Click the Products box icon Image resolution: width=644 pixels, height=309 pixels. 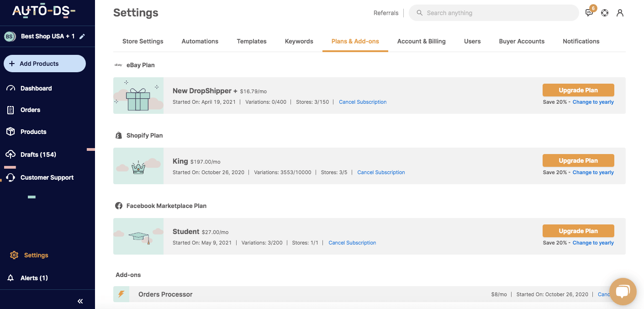11,132
